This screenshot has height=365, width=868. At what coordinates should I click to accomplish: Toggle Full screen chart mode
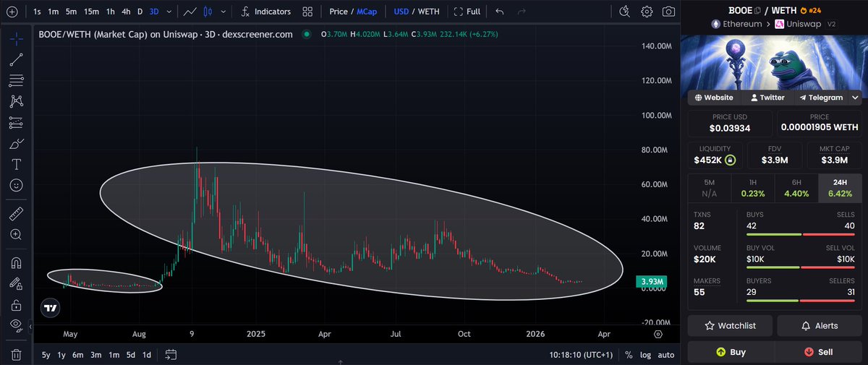[467, 12]
